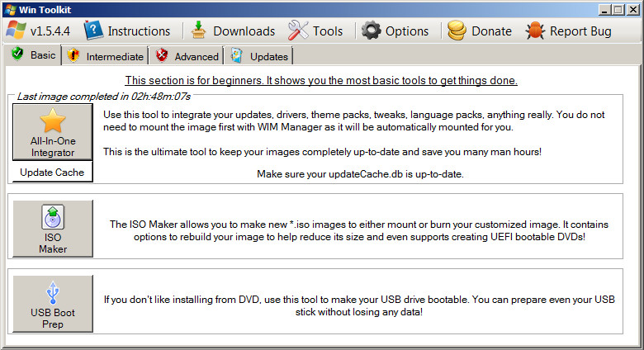Screen dimensions: 644x350
Task: Click the orange shield Intermediate icon
Action: [73, 55]
